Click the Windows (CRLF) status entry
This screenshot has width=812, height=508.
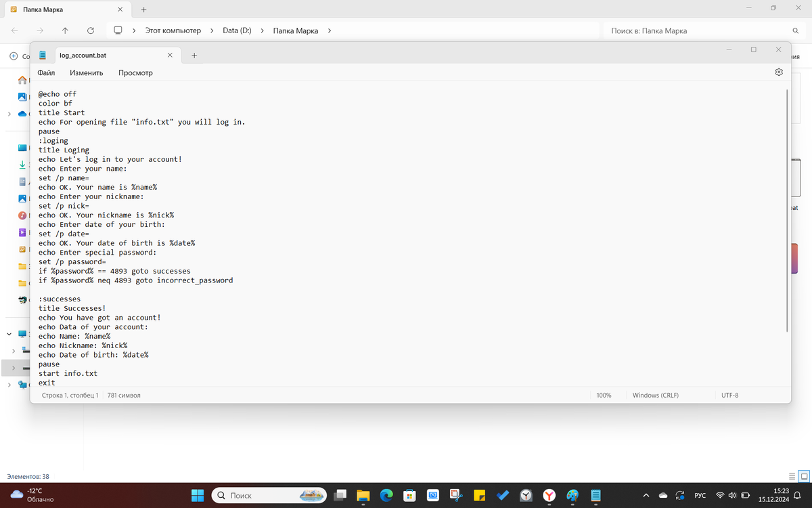pos(655,395)
